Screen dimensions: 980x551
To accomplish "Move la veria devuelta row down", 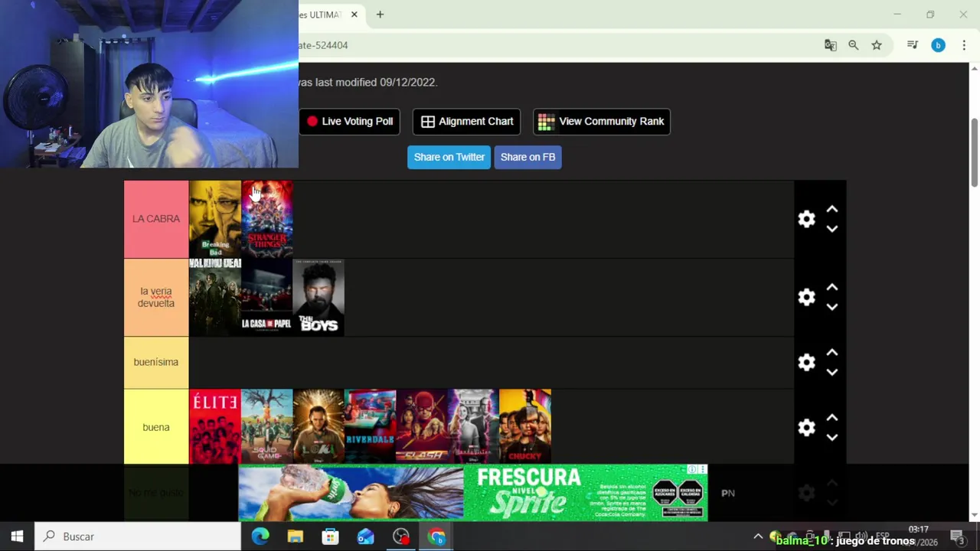I will click(x=832, y=307).
